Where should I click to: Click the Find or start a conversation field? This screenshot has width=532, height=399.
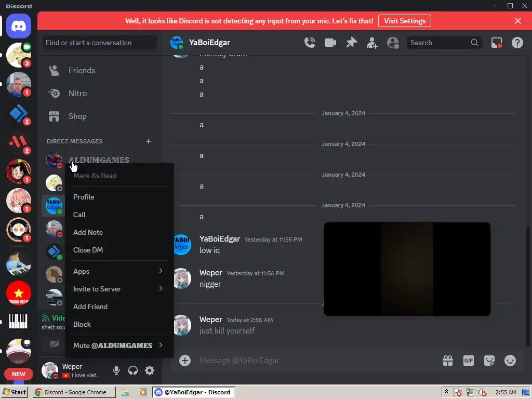[x=100, y=43]
